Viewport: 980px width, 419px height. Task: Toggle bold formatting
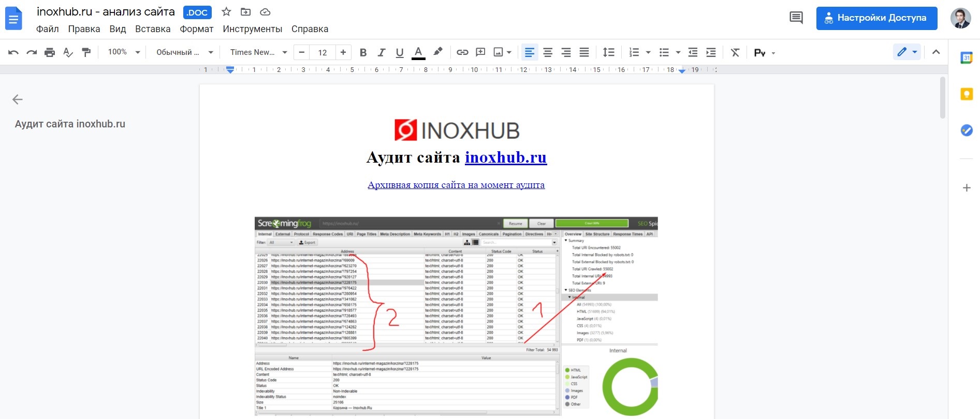pyautogui.click(x=363, y=52)
